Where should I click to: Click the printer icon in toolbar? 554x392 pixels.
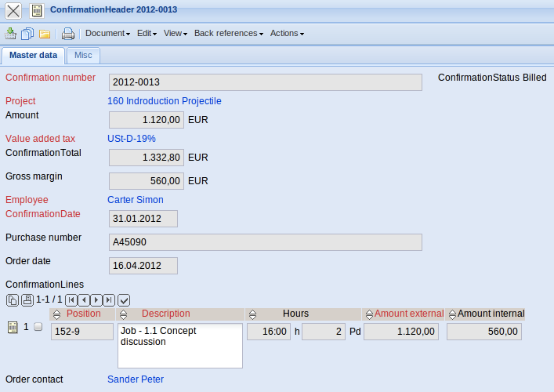[68, 34]
